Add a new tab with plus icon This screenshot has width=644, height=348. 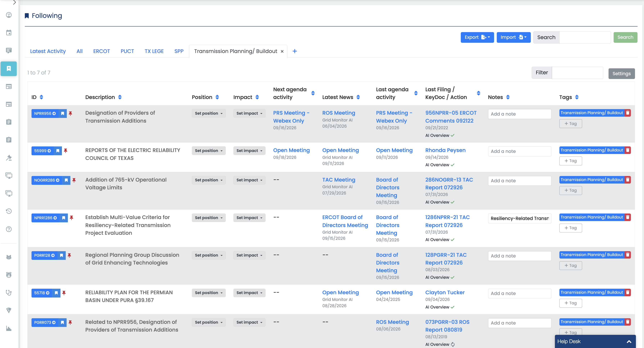295,51
